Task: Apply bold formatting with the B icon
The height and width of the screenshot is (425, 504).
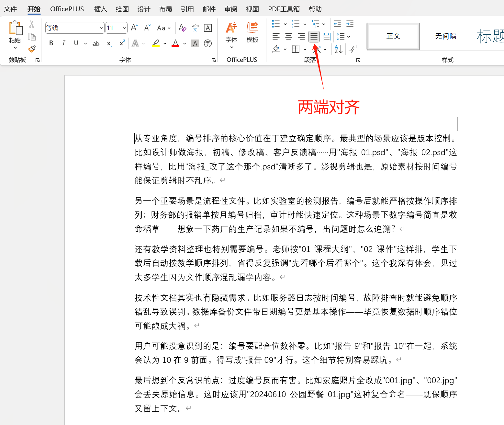Action: (x=51, y=43)
